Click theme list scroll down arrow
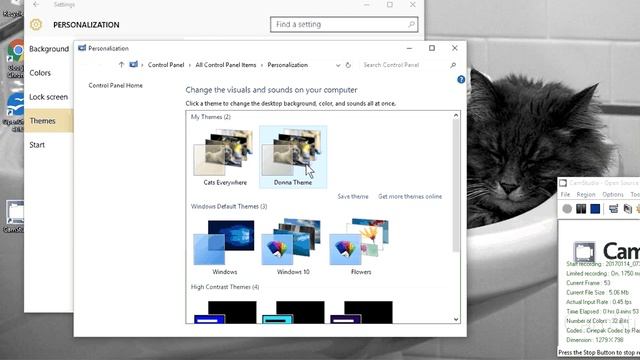The image size is (640, 360). tap(456, 319)
